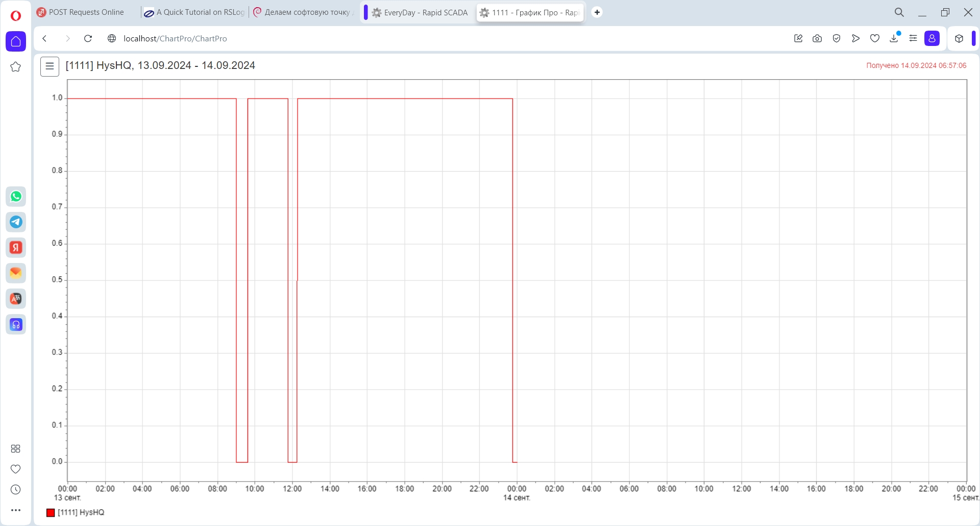Minimize the Opera browser window
Screen dimensions: 980x526
click(922, 12)
